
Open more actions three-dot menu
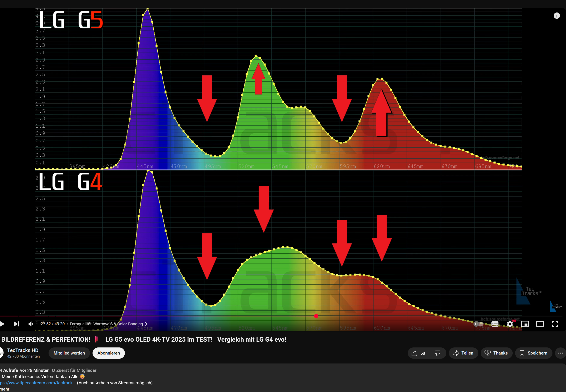point(560,353)
